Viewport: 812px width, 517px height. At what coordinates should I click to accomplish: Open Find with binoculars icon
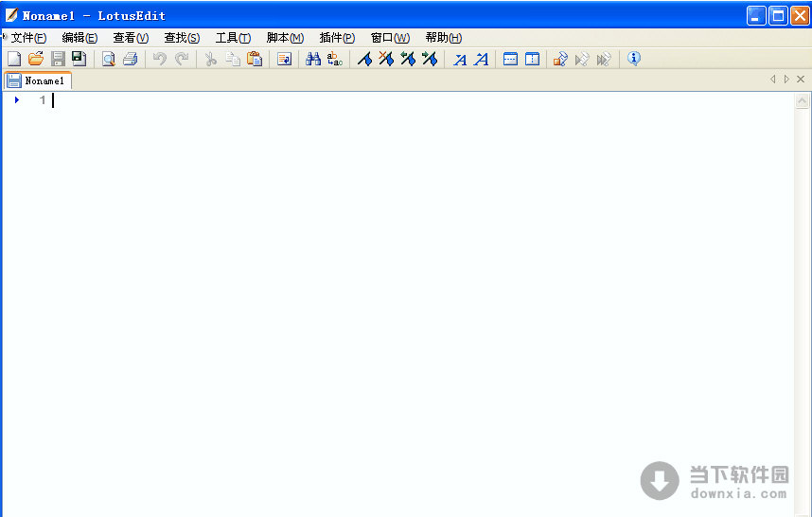click(313, 59)
